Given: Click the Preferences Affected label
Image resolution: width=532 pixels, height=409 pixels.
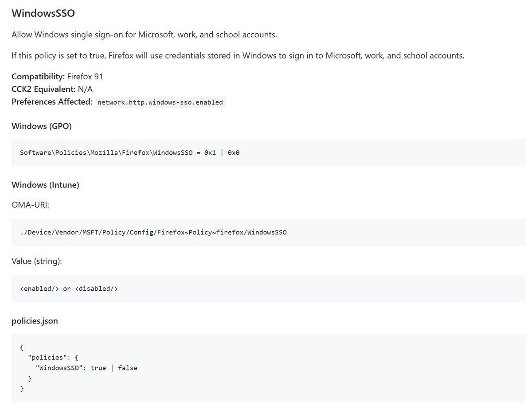Looking at the screenshot, I should pyautogui.click(x=52, y=101).
